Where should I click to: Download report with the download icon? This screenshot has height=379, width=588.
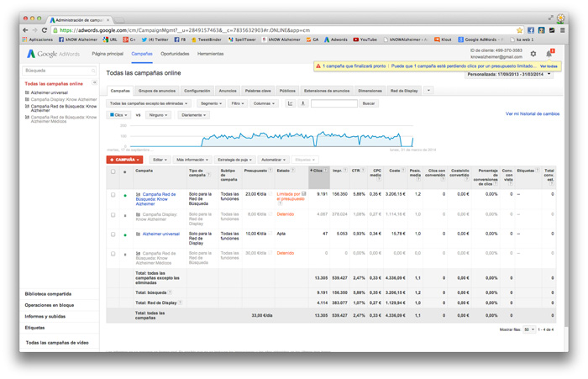click(302, 103)
